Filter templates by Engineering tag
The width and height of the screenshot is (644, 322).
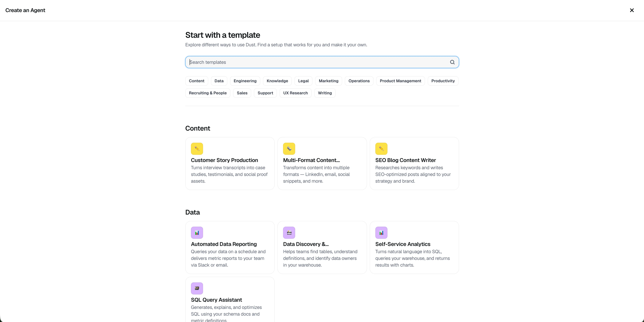tap(245, 81)
